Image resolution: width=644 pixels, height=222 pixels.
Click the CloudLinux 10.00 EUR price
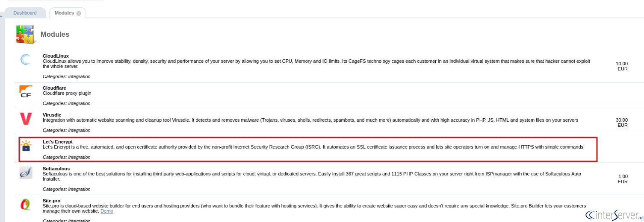tap(622, 66)
